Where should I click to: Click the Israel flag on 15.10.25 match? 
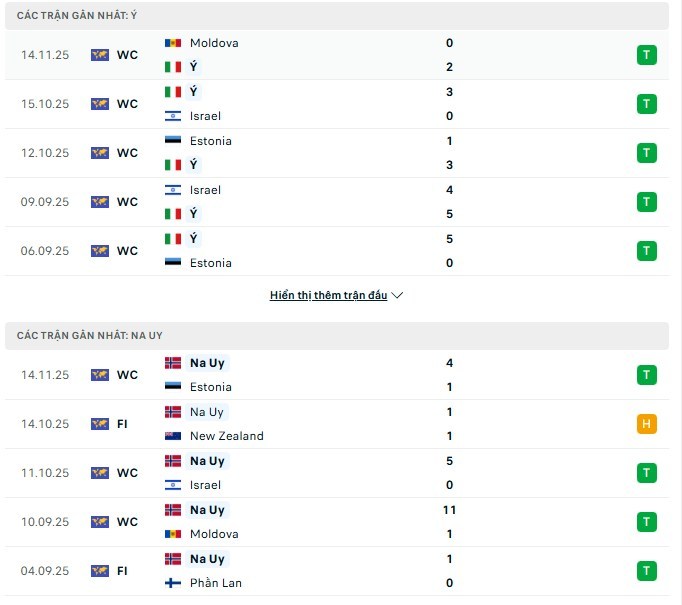point(173,116)
